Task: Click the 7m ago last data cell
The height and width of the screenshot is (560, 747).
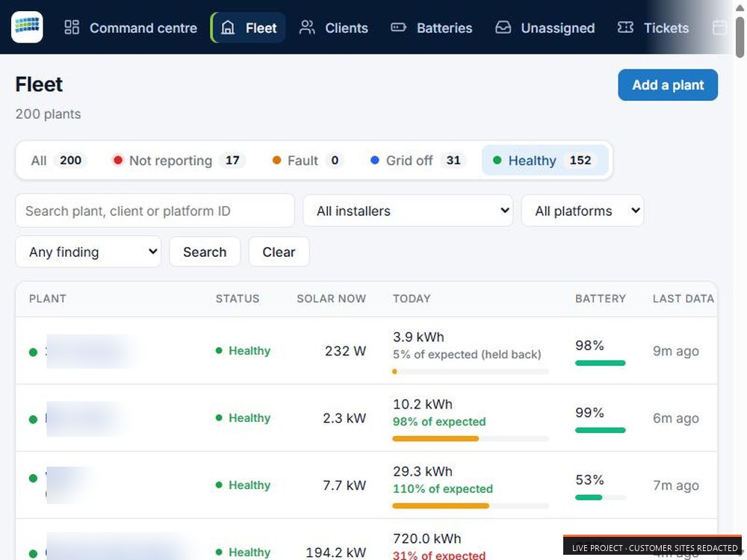Action: click(x=676, y=485)
